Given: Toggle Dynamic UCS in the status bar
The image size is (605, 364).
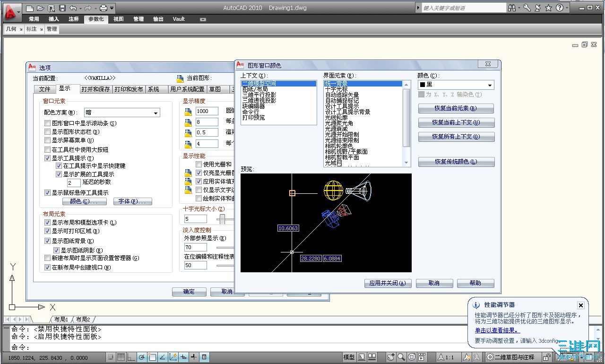Looking at the screenshot, I should 173,357.
